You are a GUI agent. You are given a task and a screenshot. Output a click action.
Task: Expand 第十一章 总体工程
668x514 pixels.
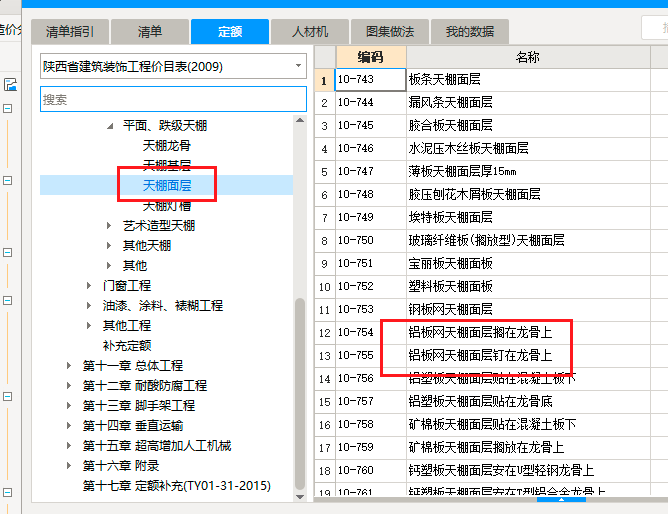(69, 365)
